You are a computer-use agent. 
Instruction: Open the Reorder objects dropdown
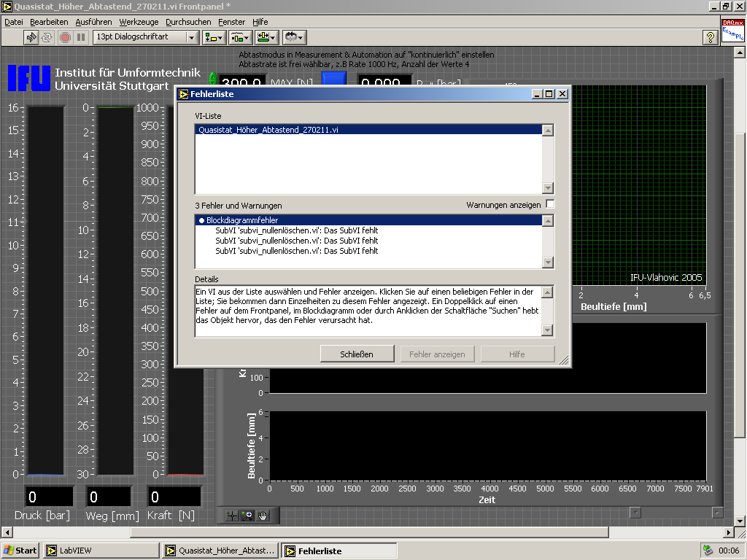tap(294, 37)
